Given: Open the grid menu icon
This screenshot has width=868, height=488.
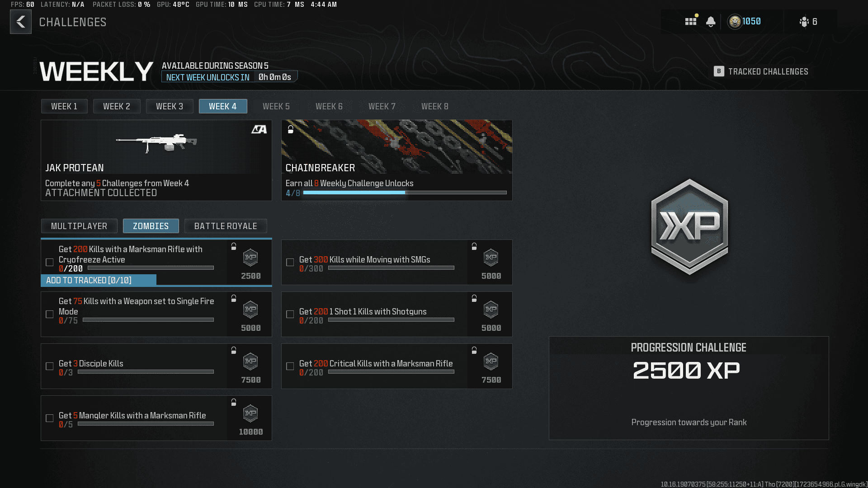Looking at the screenshot, I should point(690,22).
